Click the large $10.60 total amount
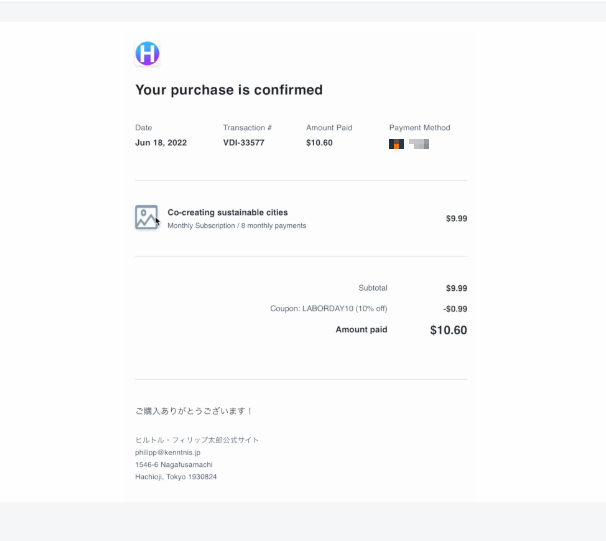The image size is (606, 541). [x=448, y=330]
